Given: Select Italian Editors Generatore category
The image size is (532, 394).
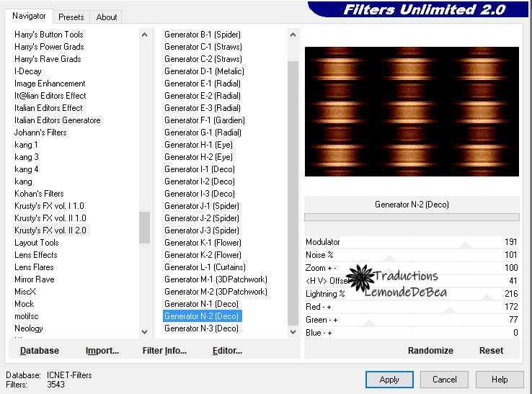Looking at the screenshot, I should point(58,120).
